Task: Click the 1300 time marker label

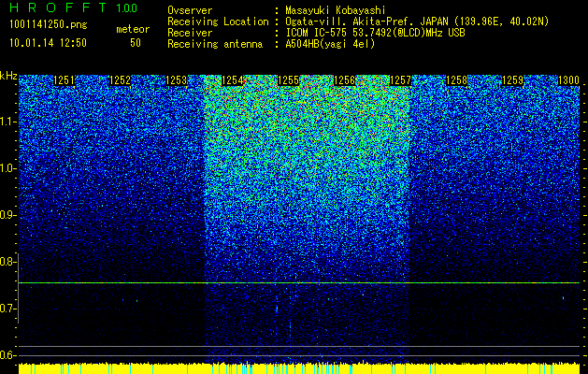Action: (x=569, y=80)
